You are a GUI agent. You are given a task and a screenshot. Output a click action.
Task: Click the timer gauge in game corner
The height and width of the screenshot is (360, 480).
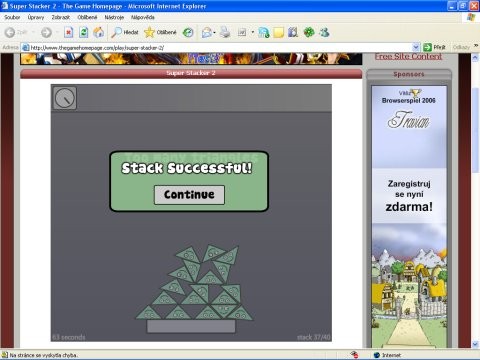[x=65, y=98]
